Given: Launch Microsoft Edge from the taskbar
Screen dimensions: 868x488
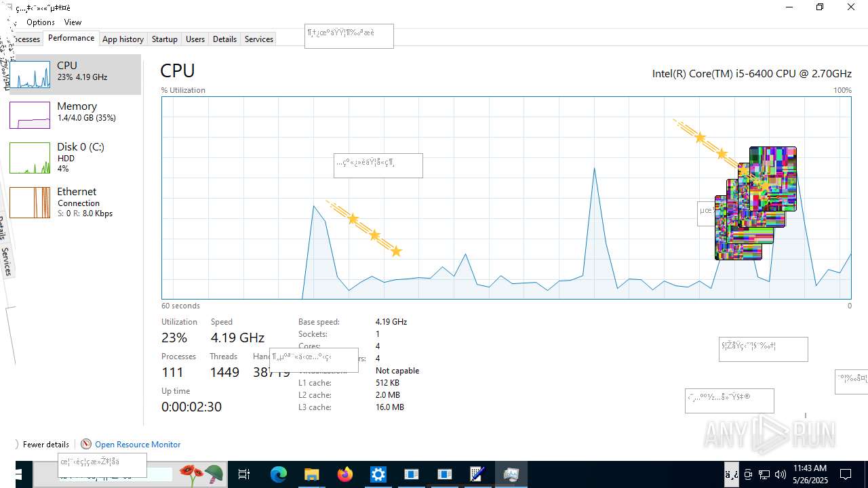Looking at the screenshot, I should pyautogui.click(x=279, y=474).
